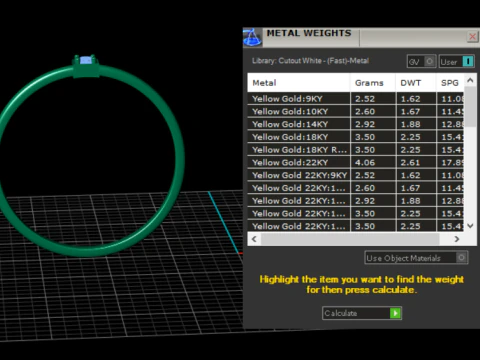Toggle the GV library switch

421,62
